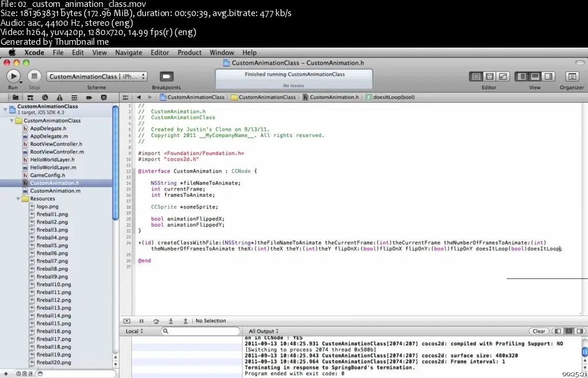
Task: Open the Xcode menu
Action: click(34, 53)
